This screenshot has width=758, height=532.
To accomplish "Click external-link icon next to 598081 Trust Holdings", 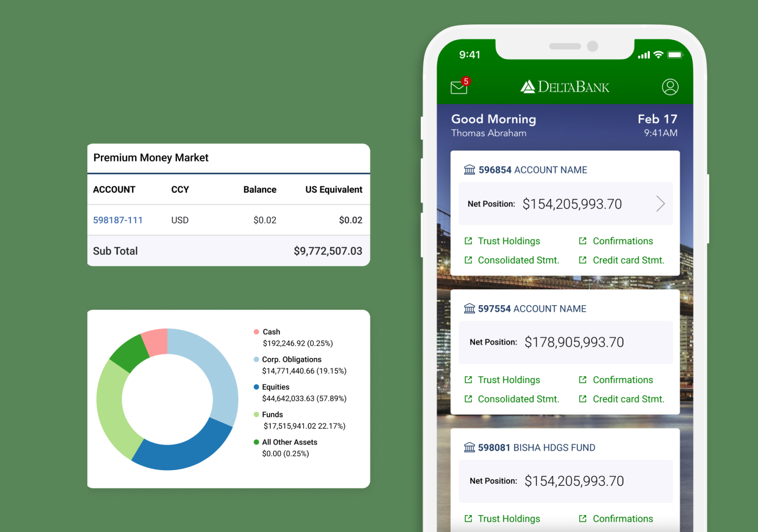I will (x=468, y=519).
